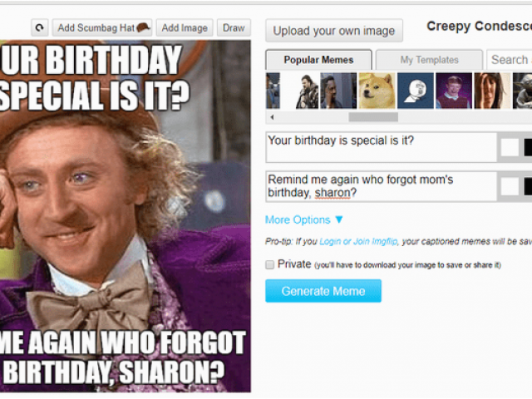Image resolution: width=532 pixels, height=399 pixels.
Task: Click the rotate image icon button
Action: tap(40, 27)
